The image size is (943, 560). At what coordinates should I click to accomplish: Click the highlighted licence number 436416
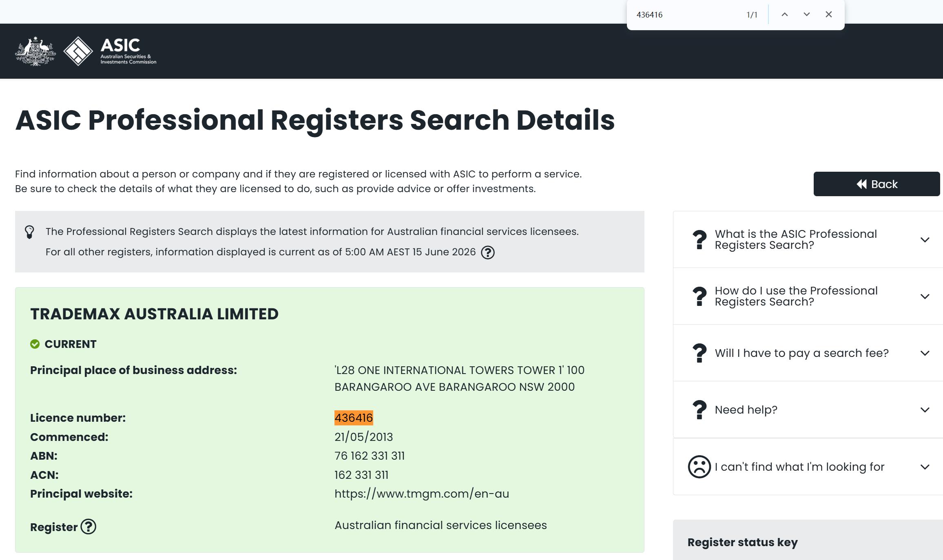pyautogui.click(x=354, y=418)
